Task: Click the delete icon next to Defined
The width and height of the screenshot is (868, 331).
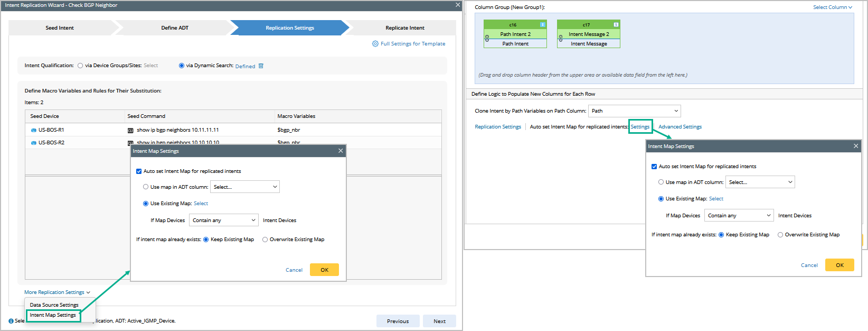Action: tap(261, 66)
